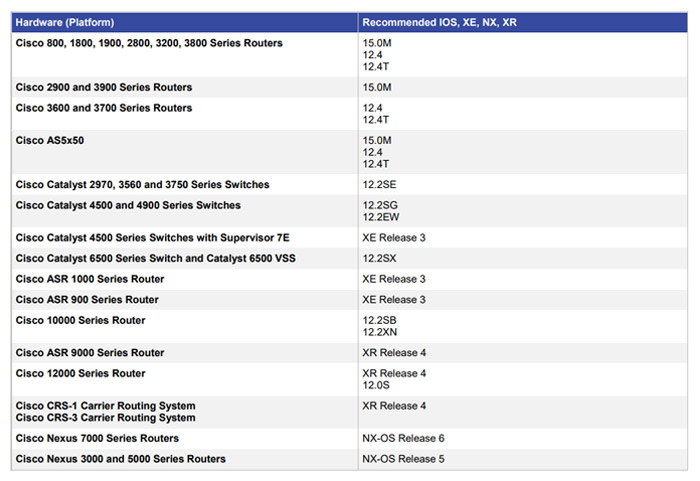The image size is (700, 481).
Task: Click the 12.2SE recommended release value
Action: point(379,184)
